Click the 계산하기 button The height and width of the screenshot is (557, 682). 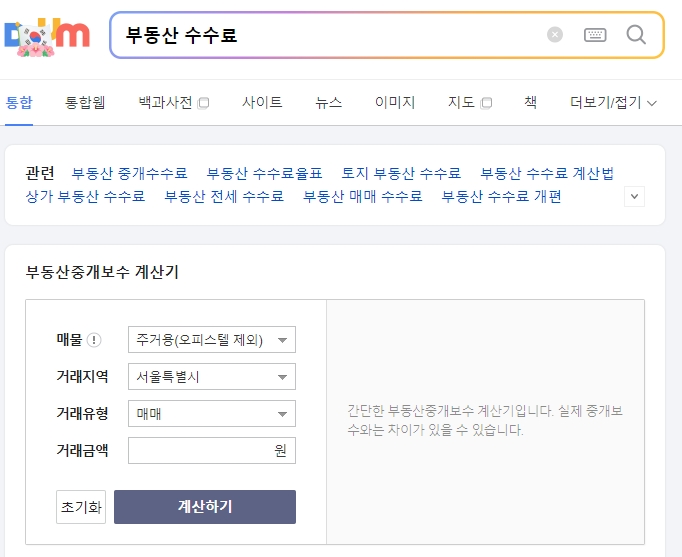coord(205,507)
